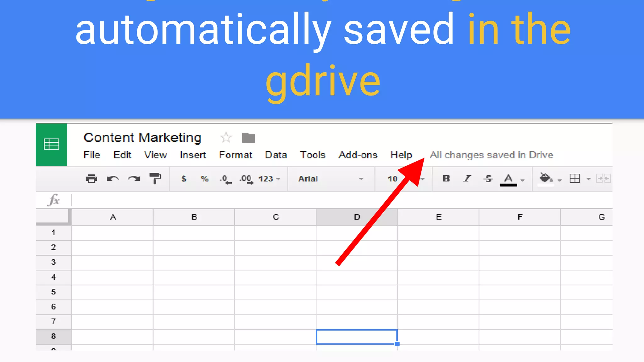
Task: Select the Paint format tool
Action: [x=155, y=179]
